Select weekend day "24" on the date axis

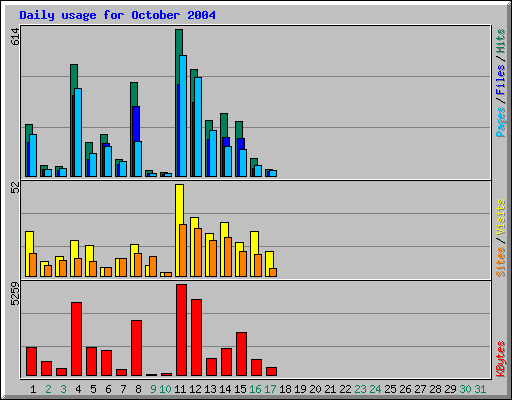[375, 389]
